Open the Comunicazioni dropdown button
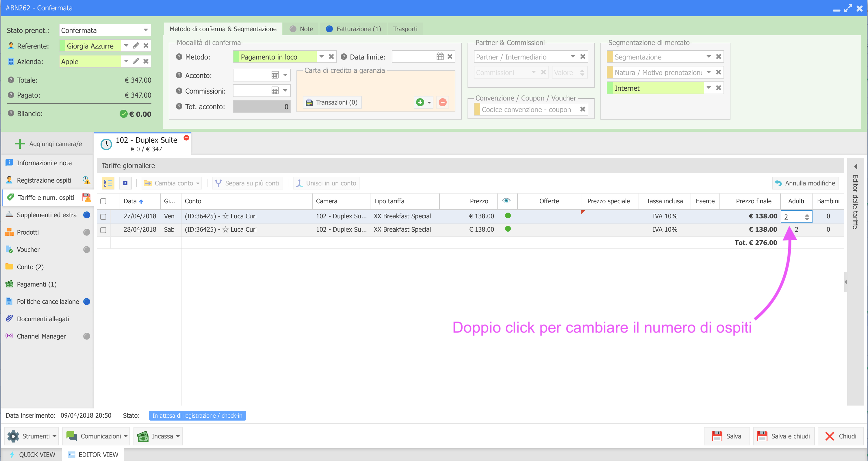868x461 pixels. 97,436
